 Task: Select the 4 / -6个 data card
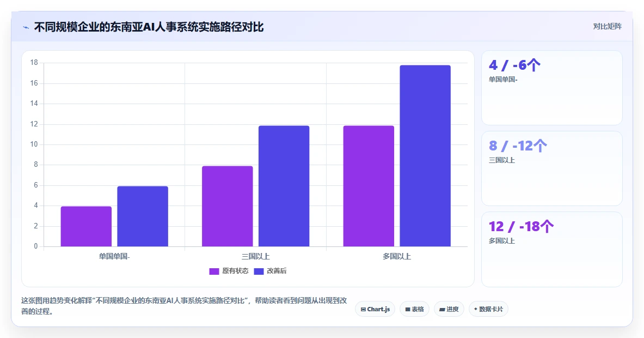tap(552, 88)
